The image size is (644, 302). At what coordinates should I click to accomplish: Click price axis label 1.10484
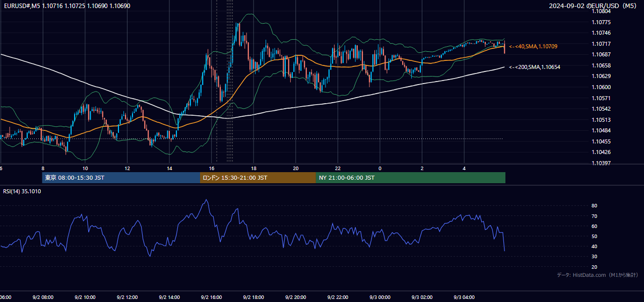click(x=601, y=130)
